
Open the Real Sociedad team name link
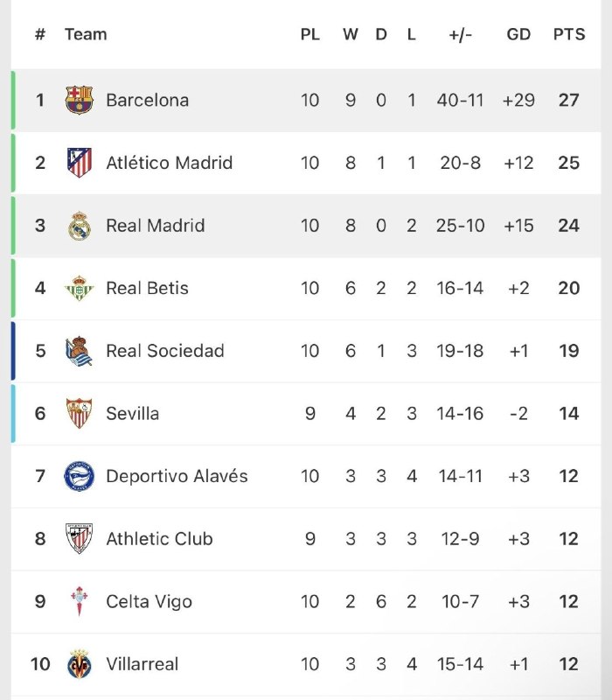(165, 351)
